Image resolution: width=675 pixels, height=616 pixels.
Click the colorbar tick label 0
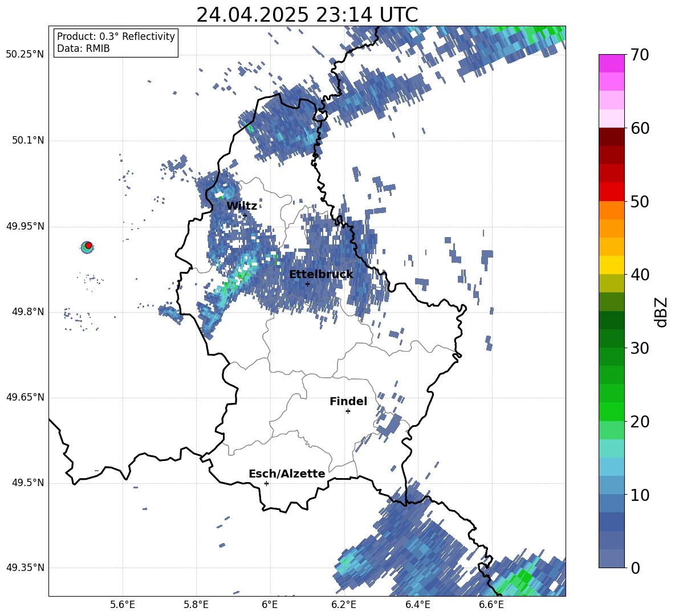click(x=635, y=568)
